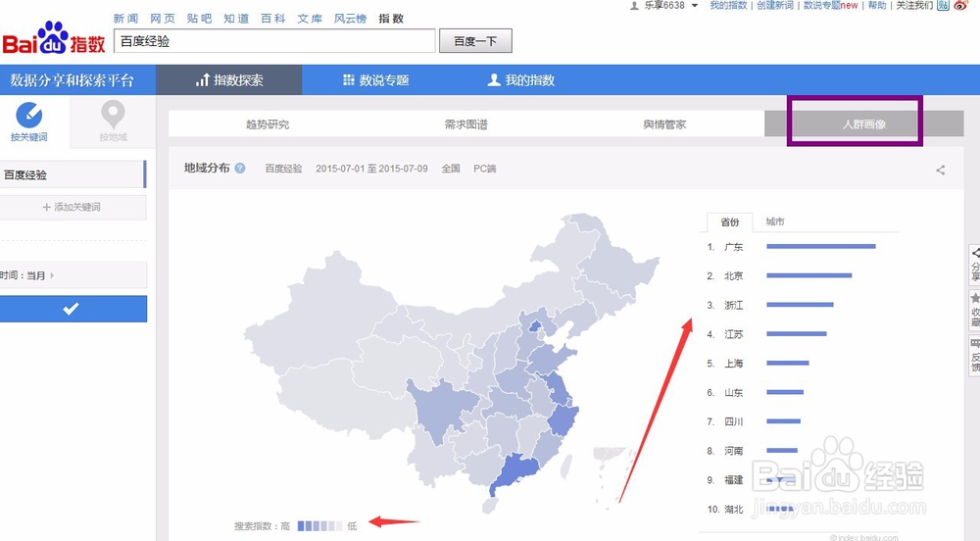This screenshot has width=980, height=541.
Task: Click the search box containing 百度经验
Action: click(274, 41)
